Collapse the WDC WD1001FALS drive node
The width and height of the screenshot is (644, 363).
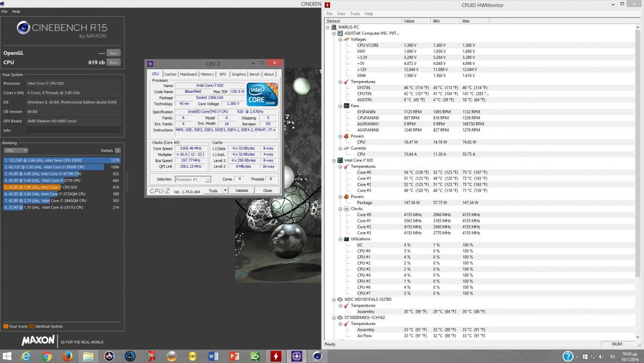[334, 299]
